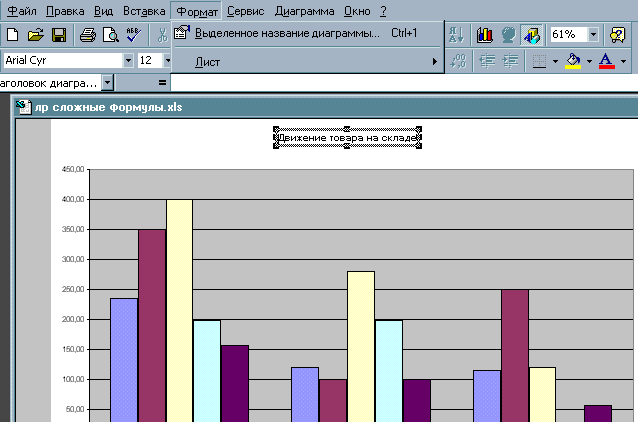Apply the red Font Color letter A
The width and height of the screenshot is (638, 422).
tap(607, 61)
